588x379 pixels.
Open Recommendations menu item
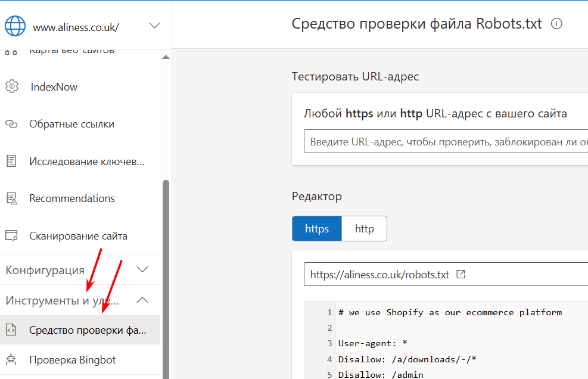[x=72, y=198]
